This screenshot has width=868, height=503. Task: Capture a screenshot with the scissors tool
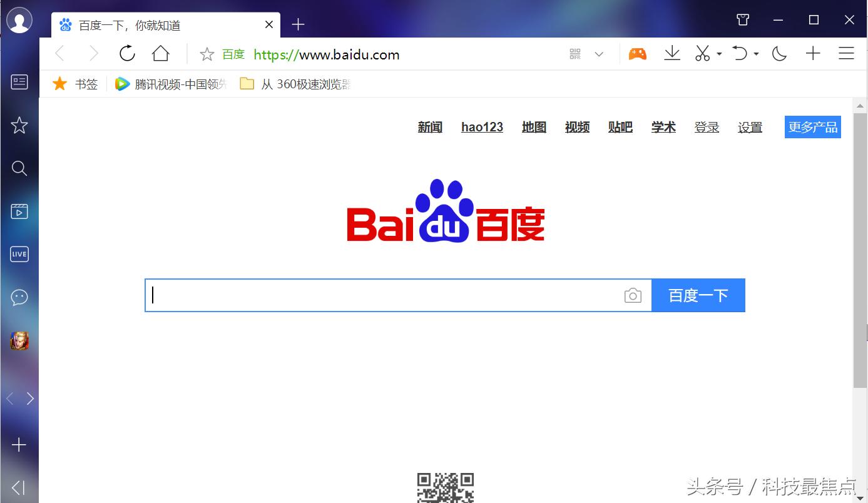point(703,53)
